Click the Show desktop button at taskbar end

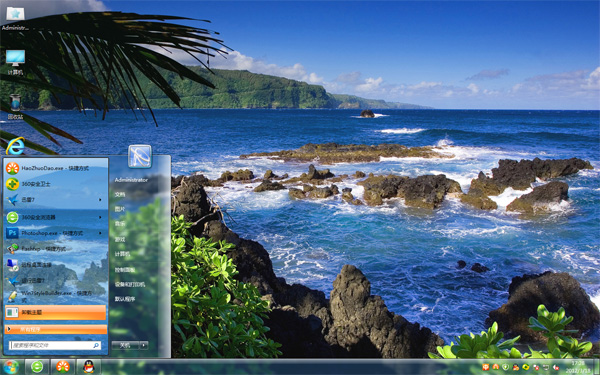(x=596, y=367)
